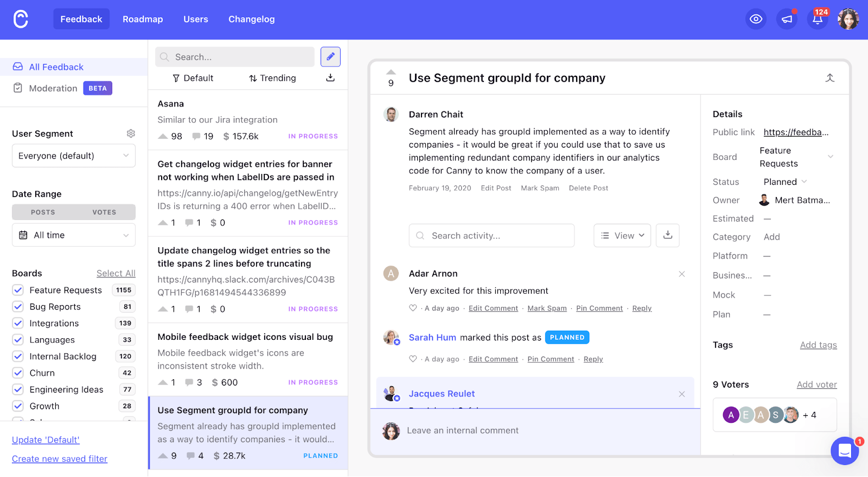Open User Segment settings gear
Image resolution: width=868 pixels, height=477 pixels.
(x=131, y=133)
